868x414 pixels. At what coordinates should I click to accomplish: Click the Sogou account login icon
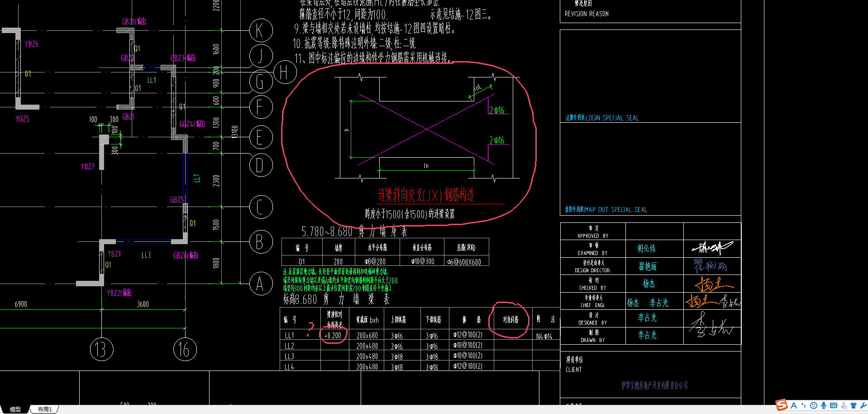[x=844, y=405]
